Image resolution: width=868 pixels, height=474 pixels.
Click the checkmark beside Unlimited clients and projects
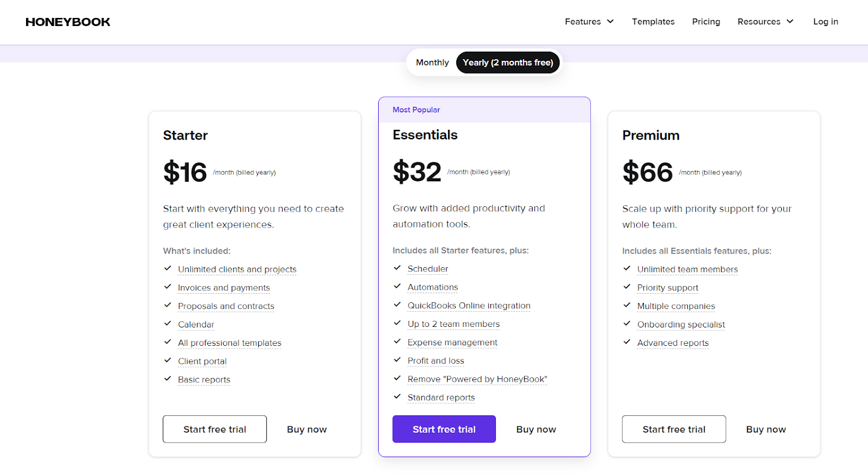coord(167,268)
